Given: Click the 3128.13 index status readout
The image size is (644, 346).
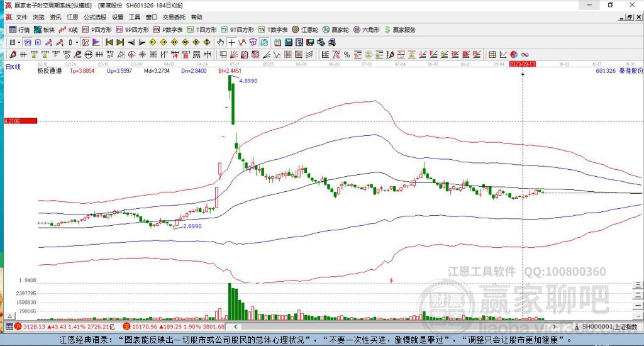Looking at the screenshot, I should click(x=65, y=326).
